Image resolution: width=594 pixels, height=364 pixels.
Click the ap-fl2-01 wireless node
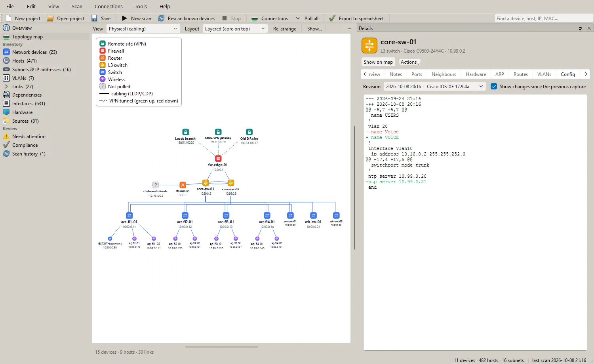[x=175, y=239]
